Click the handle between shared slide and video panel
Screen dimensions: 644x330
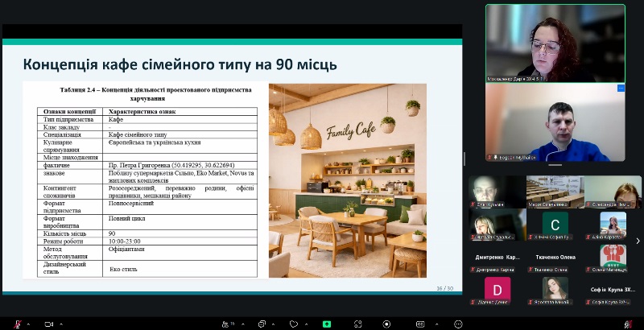pyautogui.click(x=464, y=159)
